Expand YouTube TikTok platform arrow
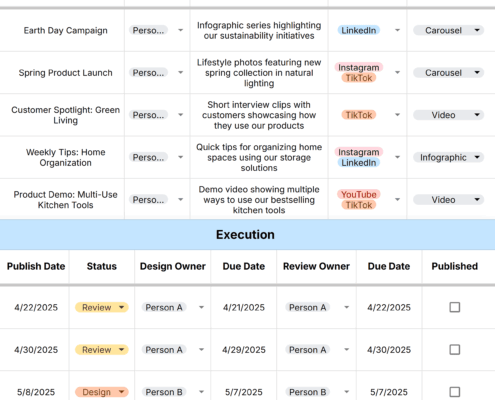The height and width of the screenshot is (400, 495). point(397,200)
